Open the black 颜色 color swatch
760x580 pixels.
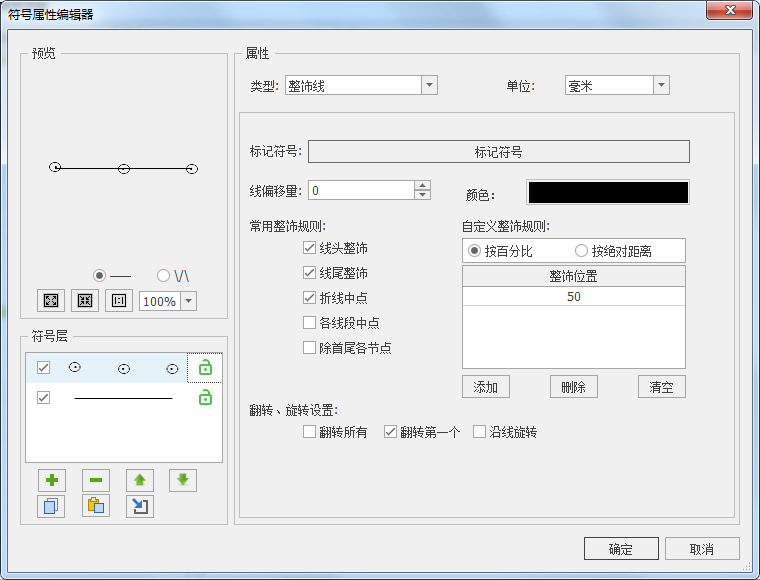tap(608, 193)
